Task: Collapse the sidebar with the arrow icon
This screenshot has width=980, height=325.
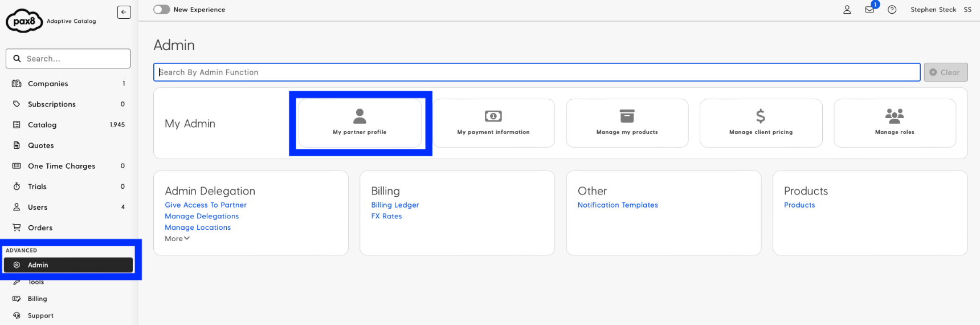Action: point(124,12)
